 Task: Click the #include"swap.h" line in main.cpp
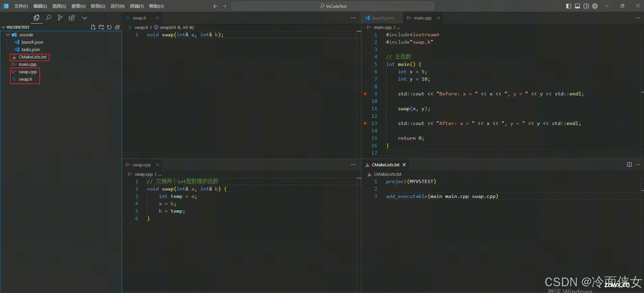[409, 42]
